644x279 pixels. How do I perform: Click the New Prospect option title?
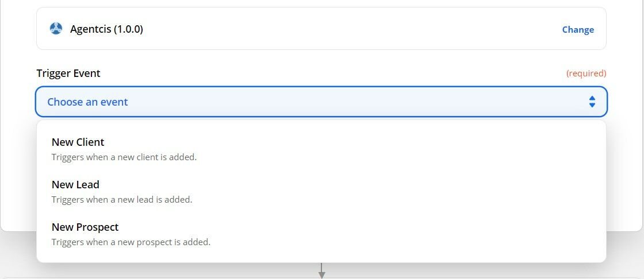pyautogui.click(x=85, y=227)
